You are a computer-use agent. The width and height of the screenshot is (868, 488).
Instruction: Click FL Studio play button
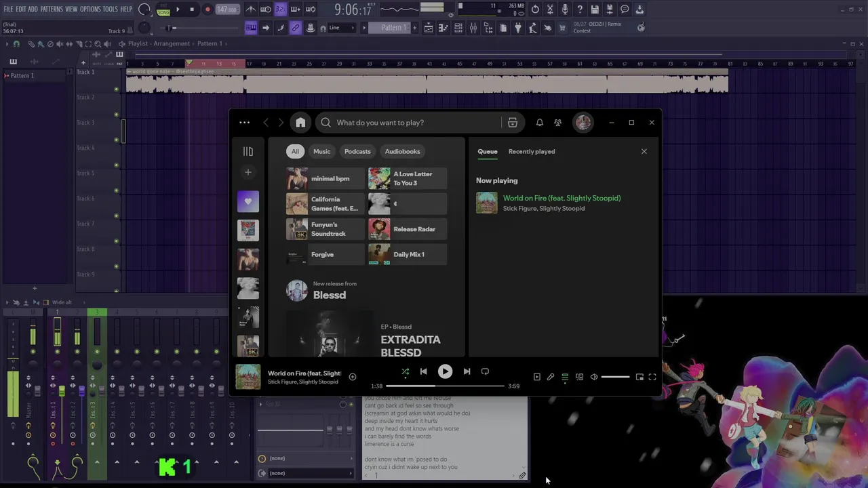point(178,9)
